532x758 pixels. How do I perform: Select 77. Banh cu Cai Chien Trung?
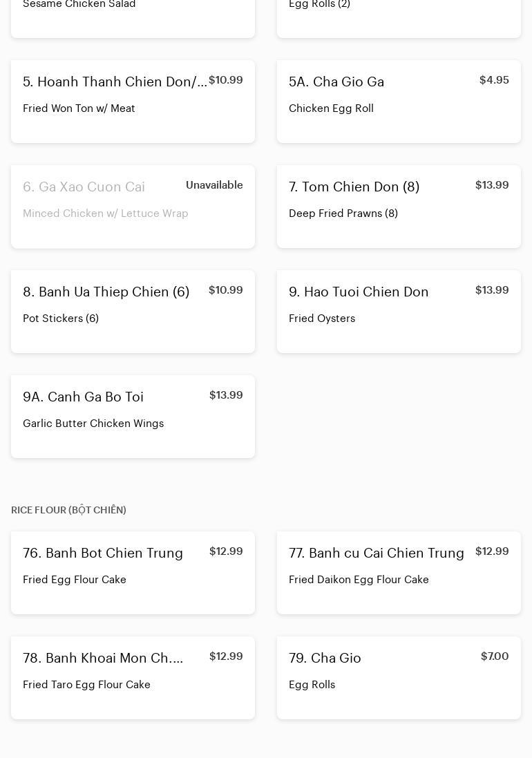pyautogui.click(x=399, y=573)
